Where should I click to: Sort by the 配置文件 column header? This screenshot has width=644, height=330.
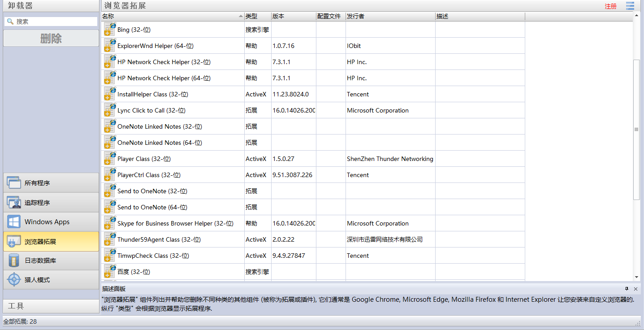331,16
